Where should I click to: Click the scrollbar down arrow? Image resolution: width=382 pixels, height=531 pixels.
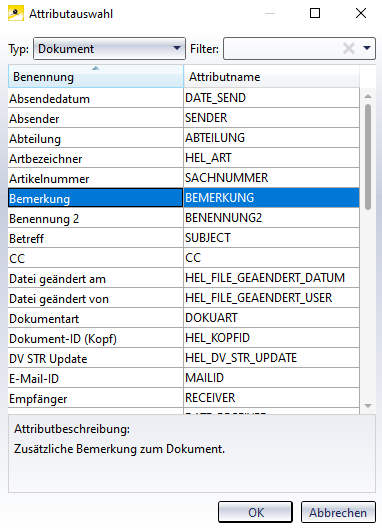click(x=368, y=405)
